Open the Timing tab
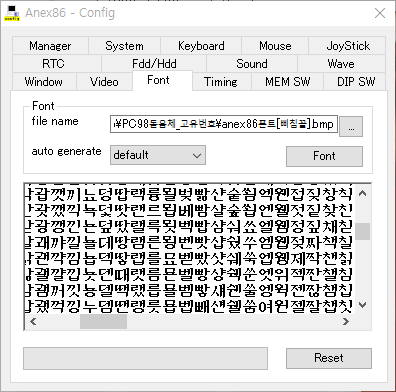 pos(221,82)
